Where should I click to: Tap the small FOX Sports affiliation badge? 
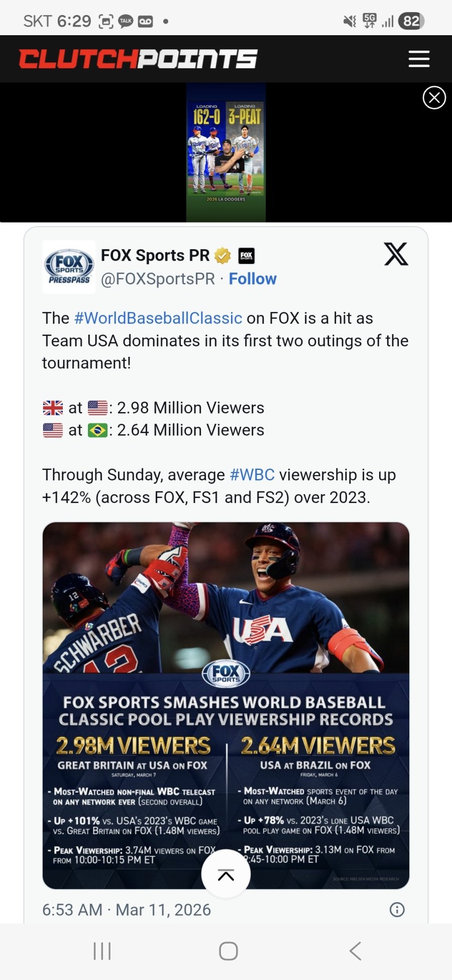click(x=246, y=256)
